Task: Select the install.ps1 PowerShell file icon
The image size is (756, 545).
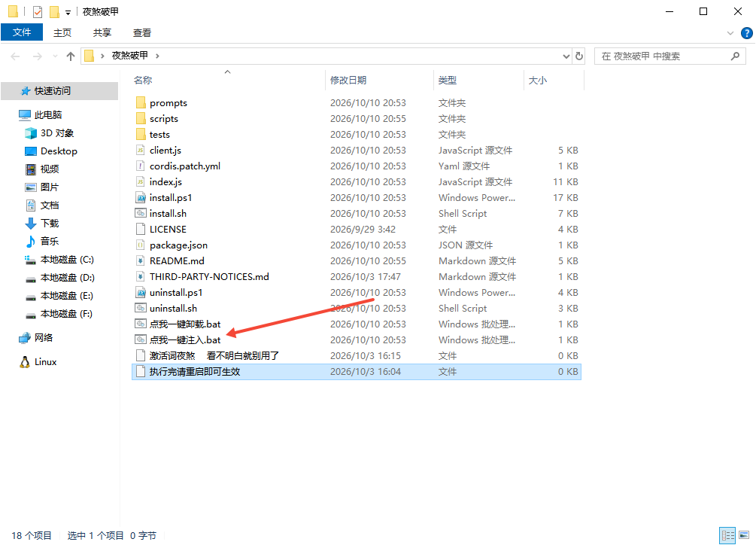Action: pyautogui.click(x=141, y=198)
